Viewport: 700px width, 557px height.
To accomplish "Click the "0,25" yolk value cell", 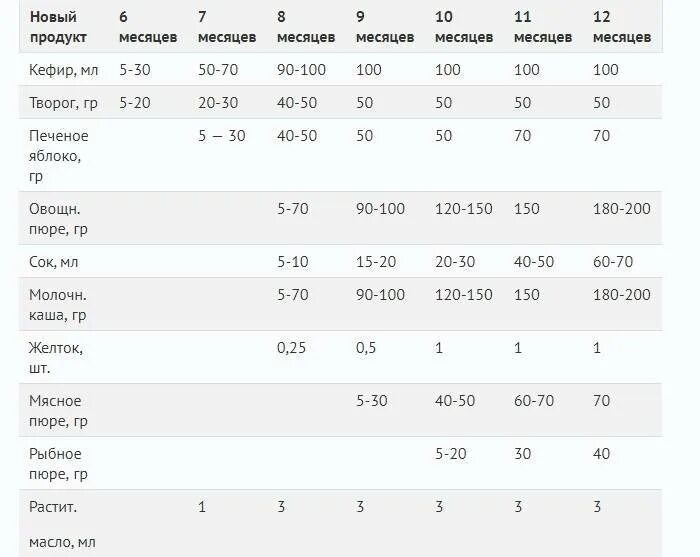I will (292, 348).
